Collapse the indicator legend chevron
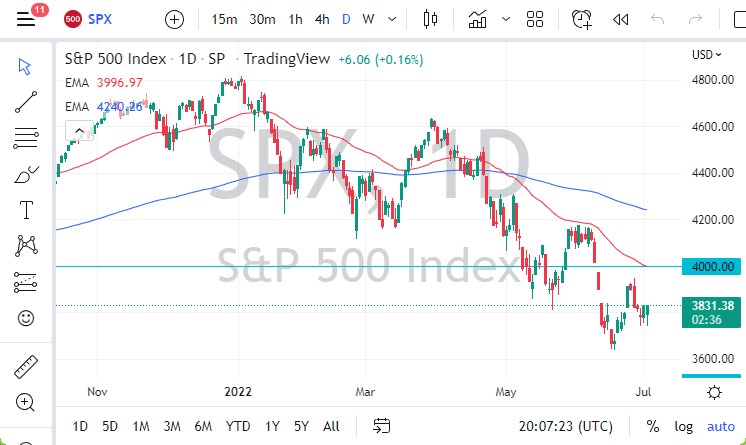Screen dimensions: 746x445 pos(78,129)
